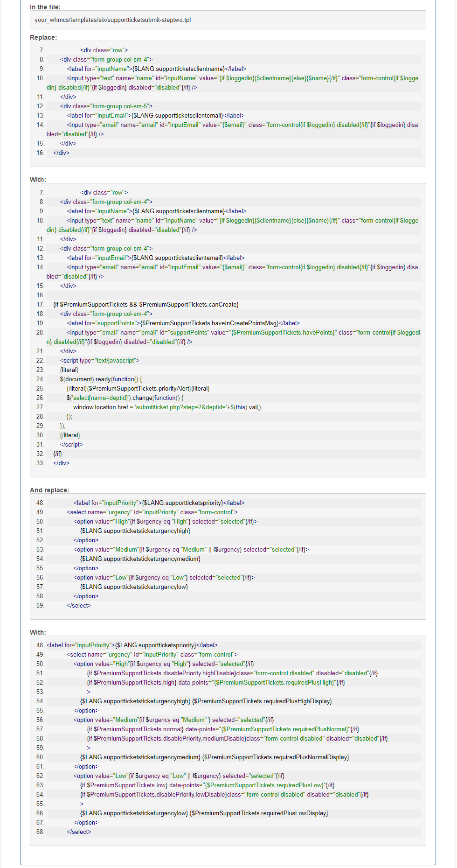Click the {if $PremiumSupportTickets && ...canCreate} line
The width and height of the screenshot is (457, 868).
(146, 304)
